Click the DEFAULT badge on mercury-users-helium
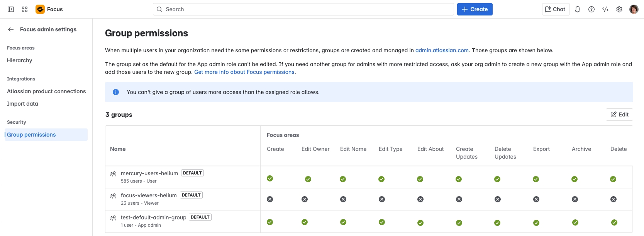The image size is (644, 236). 192,173
